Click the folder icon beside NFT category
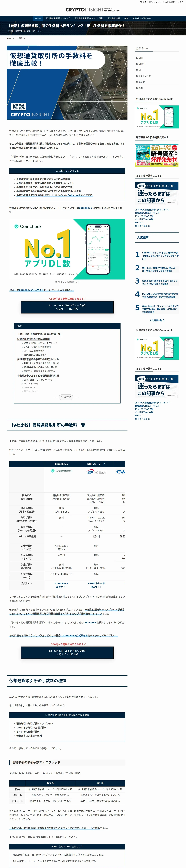The height and width of the screenshot is (868, 186). point(137,70)
